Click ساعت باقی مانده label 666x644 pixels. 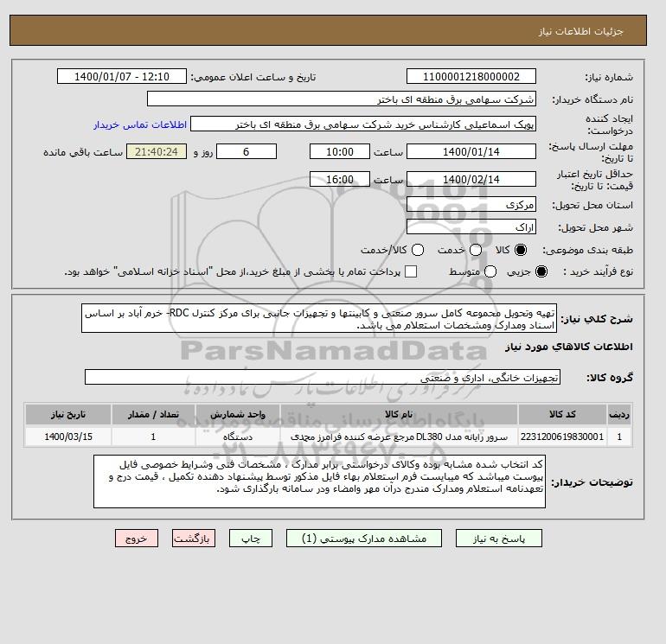(83, 152)
